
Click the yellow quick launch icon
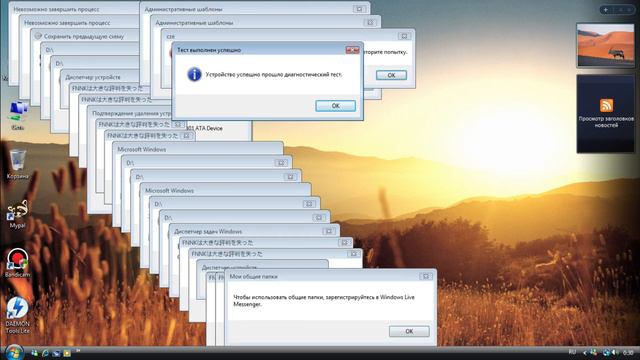(x=67, y=353)
